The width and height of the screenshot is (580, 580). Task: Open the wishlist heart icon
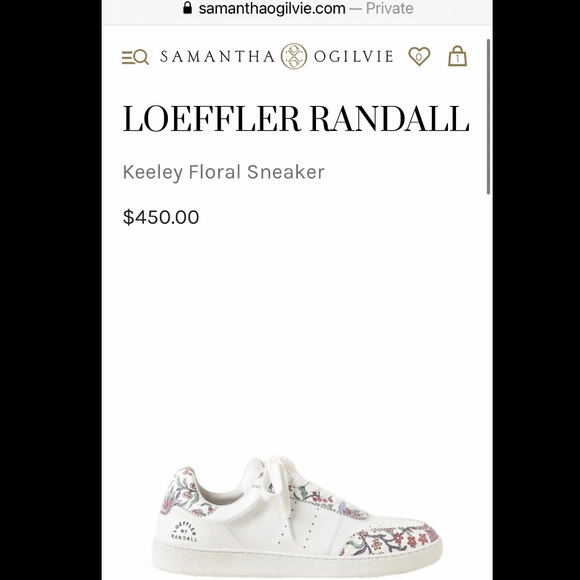419,57
